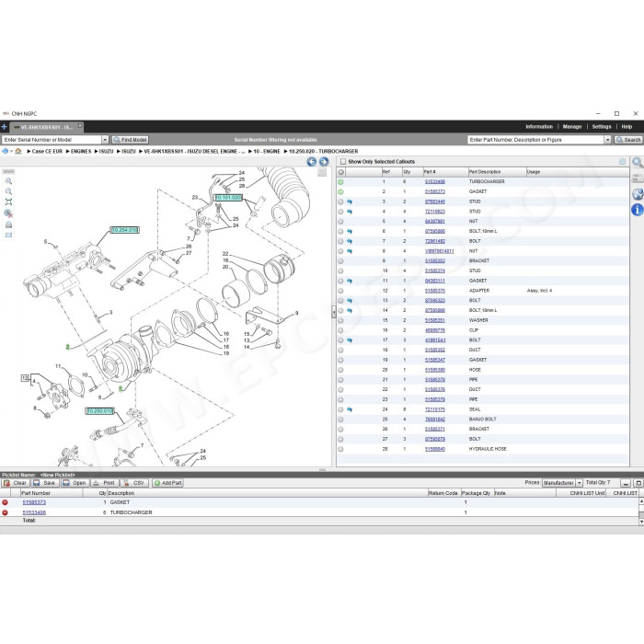Go to the next figure with blue right arrow
Screen dimensions: 644x644
[x=324, y=161]
